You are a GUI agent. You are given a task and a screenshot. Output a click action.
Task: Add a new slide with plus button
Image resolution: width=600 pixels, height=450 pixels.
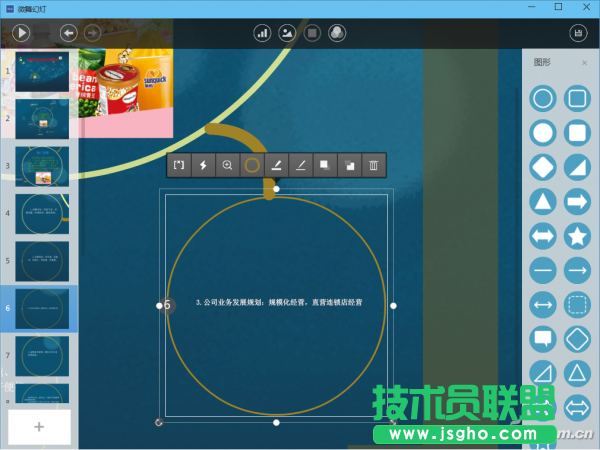[40, 426]
